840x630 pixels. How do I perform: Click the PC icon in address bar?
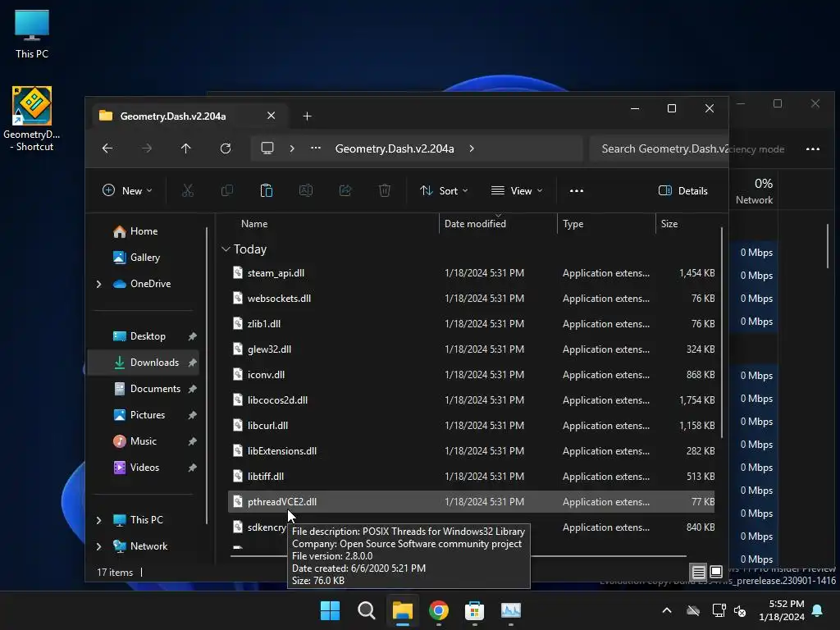267,148
